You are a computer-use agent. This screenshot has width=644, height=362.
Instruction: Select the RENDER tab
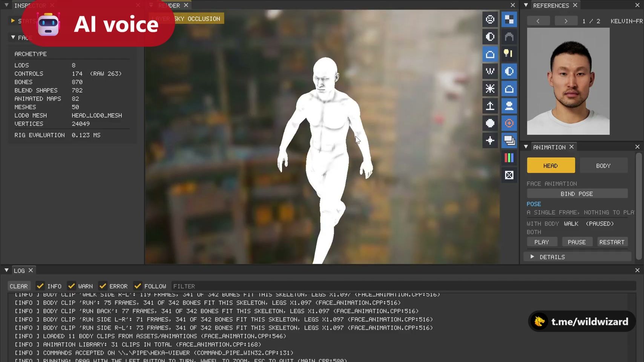pos(169,5)
